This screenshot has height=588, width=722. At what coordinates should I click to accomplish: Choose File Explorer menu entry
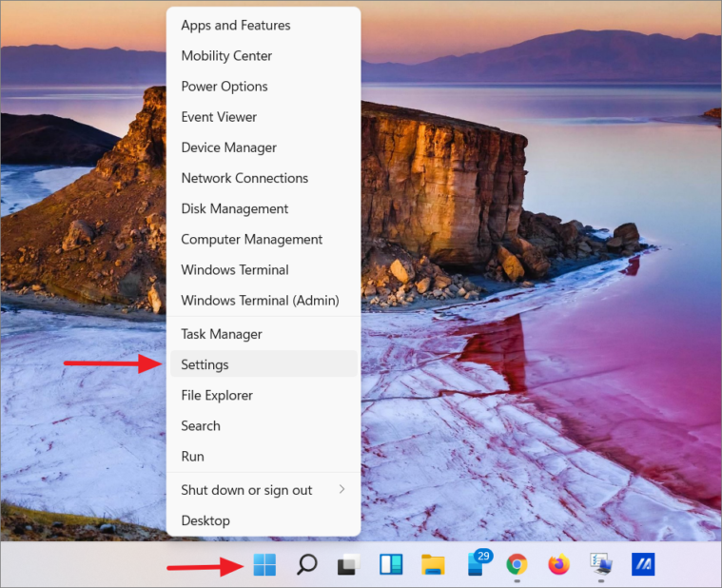pyautogui.click(x=263, y=395)
